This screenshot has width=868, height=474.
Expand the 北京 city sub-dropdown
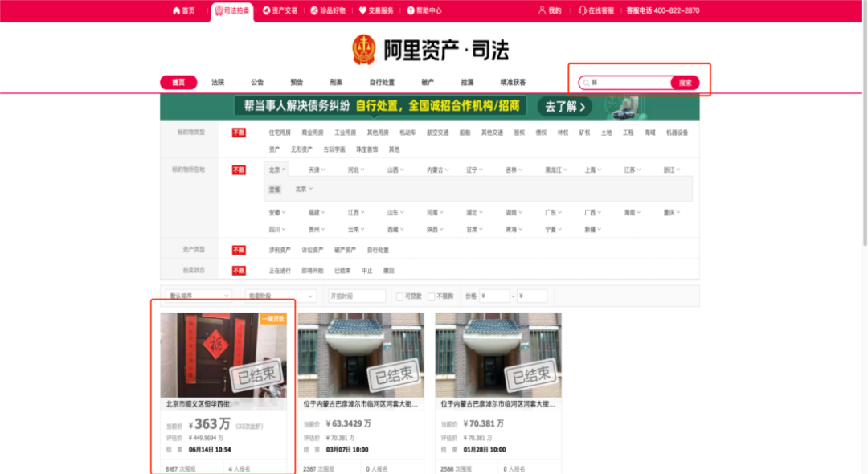(304, 189)
